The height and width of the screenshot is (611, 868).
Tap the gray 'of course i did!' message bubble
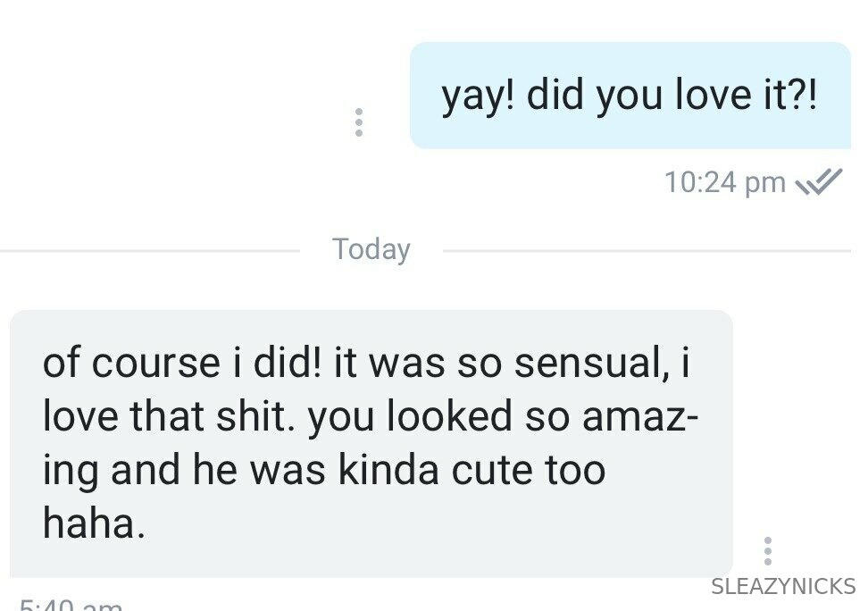[371, 444]
